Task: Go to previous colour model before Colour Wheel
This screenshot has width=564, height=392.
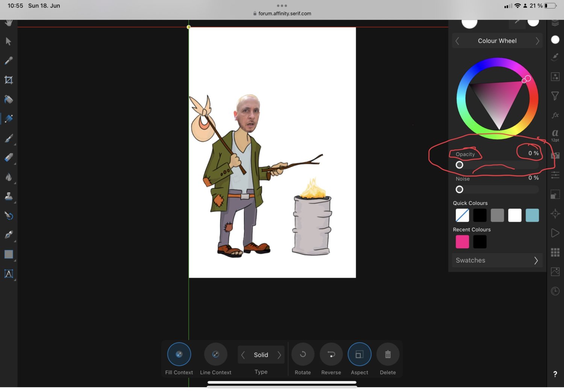Action: pos(457,41)
